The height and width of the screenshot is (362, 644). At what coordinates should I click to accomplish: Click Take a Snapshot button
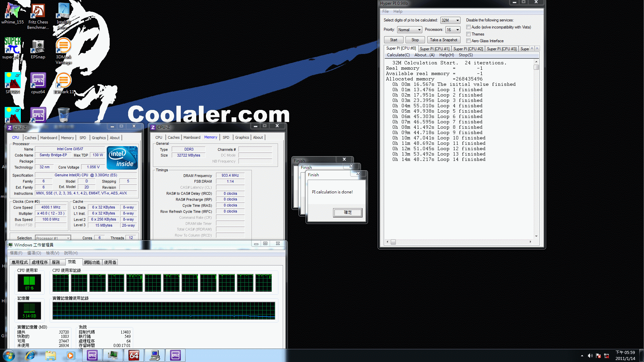443,40
